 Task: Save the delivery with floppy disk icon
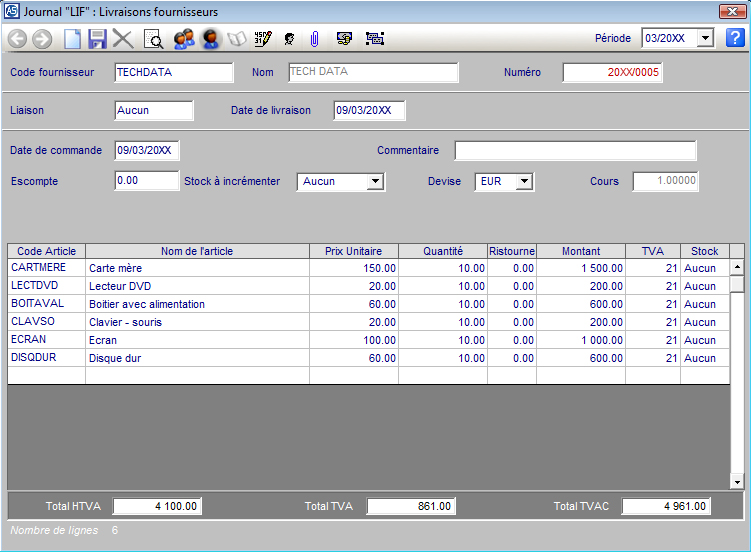click(97, 39)
